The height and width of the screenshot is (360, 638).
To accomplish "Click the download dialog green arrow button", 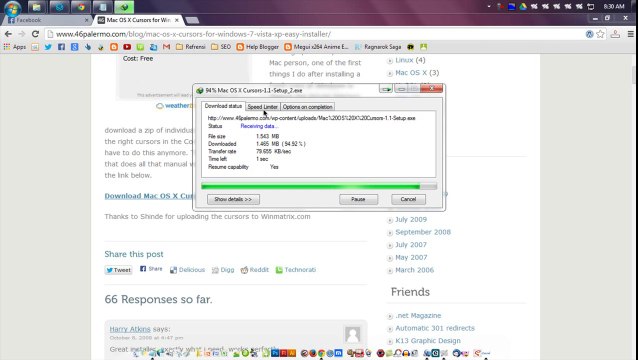I will point(386,89).
